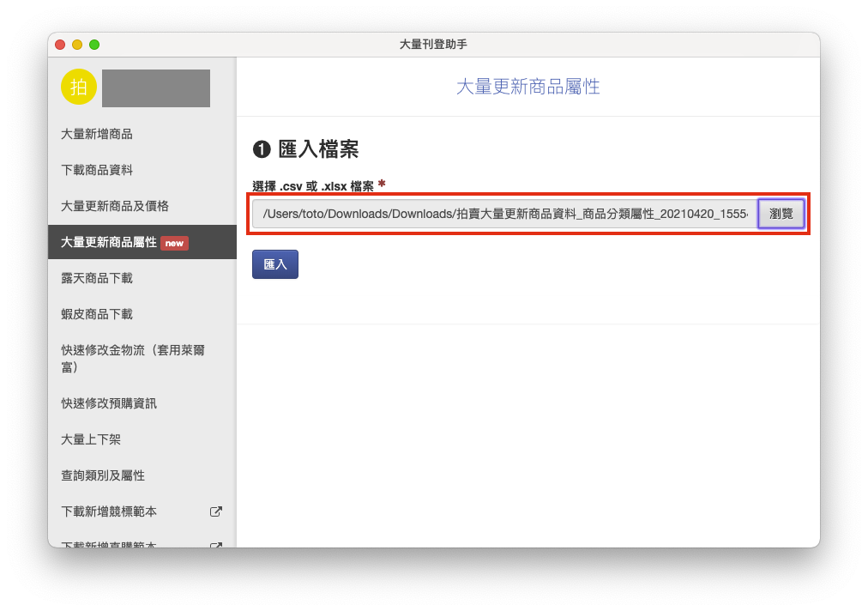Navigate to 快速修改預購資訊
Viewport: 868px width, 611px height.
(x=109, y=403)
